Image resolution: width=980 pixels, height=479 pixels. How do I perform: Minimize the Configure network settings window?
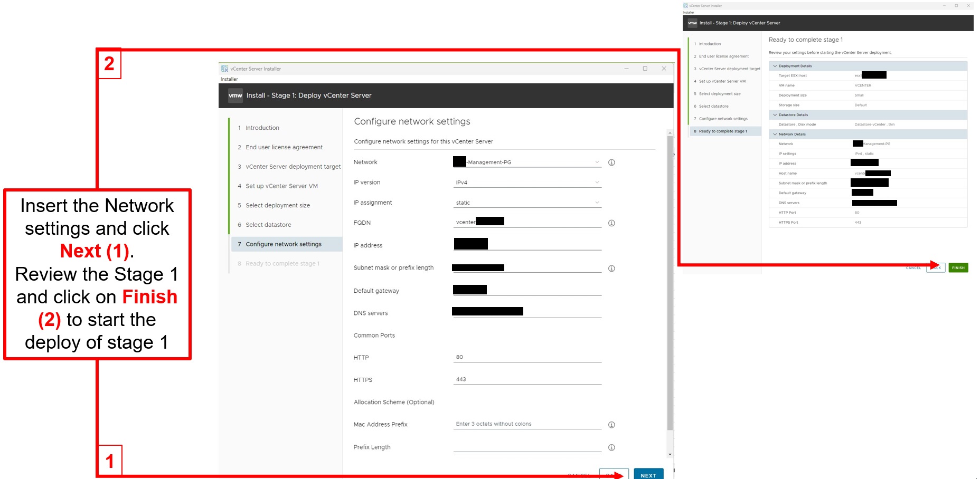click(626, 69)
